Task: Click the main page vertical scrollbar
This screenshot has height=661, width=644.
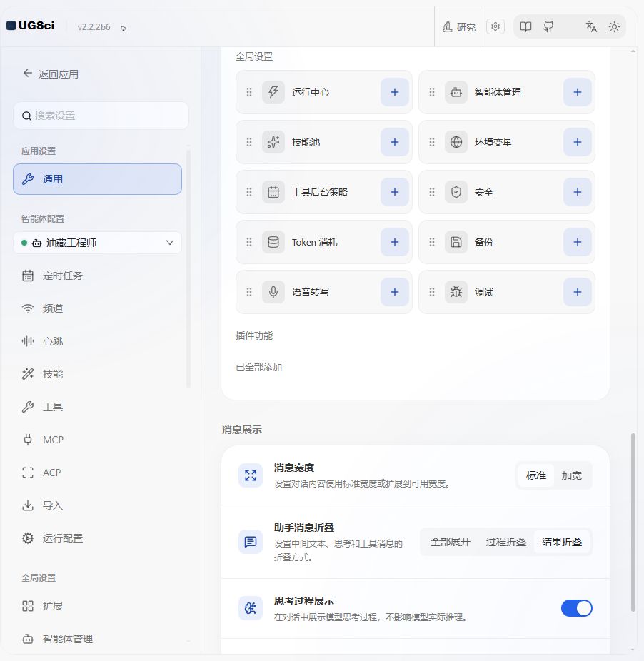Action: [633, 522]
